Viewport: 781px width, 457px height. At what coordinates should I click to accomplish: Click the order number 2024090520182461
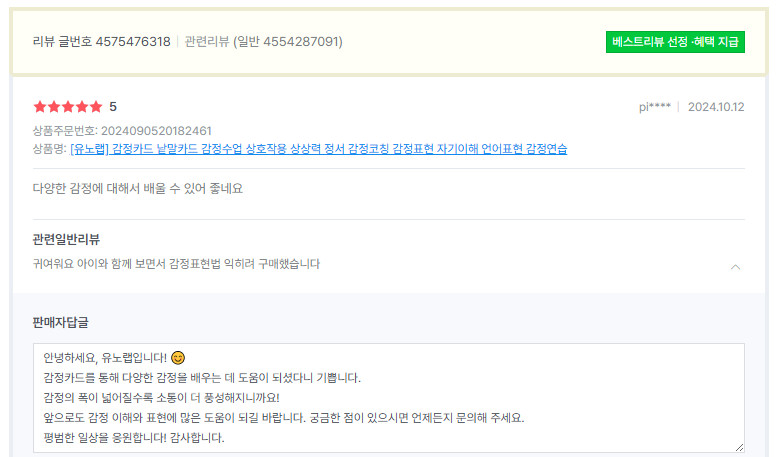pos(152,131)
